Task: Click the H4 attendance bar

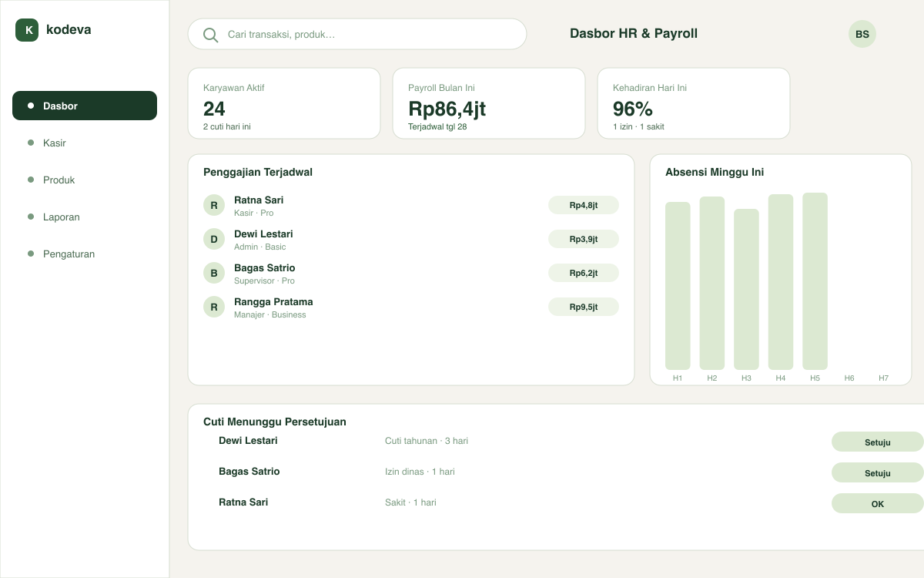Action: click(781, 282)
